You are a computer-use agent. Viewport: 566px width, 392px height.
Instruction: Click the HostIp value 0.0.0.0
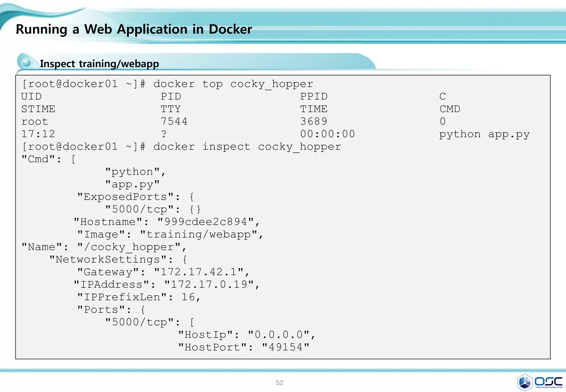279,335
